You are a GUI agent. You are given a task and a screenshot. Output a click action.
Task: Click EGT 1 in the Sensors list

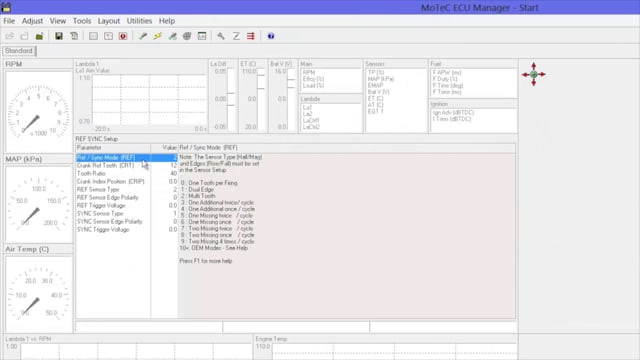pos(376,111)
